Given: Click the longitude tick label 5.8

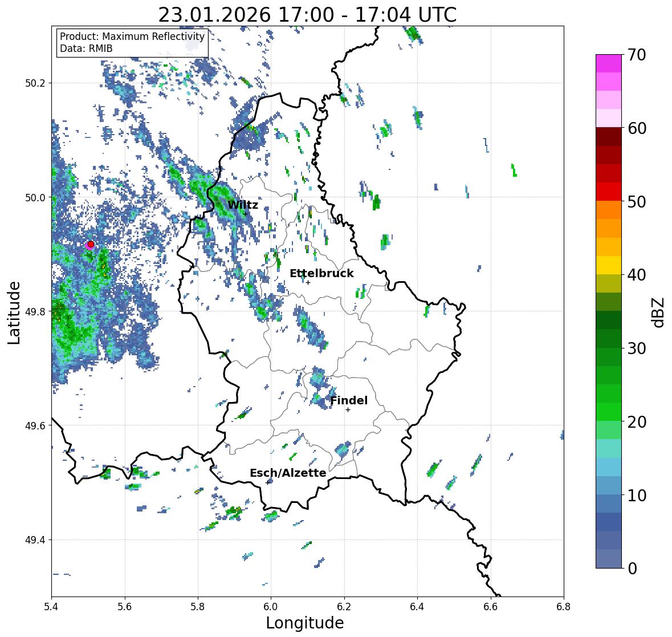Looking at the screenshot, I should 198,607.
